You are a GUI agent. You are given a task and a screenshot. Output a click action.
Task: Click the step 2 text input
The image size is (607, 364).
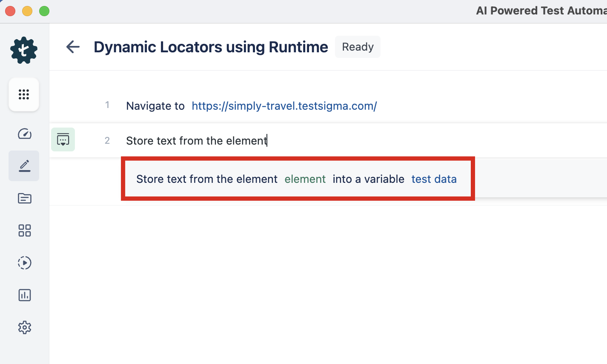pos(196,140)
